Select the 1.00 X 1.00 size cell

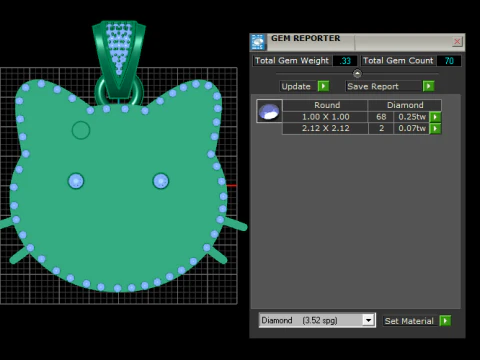click(325, 117)
